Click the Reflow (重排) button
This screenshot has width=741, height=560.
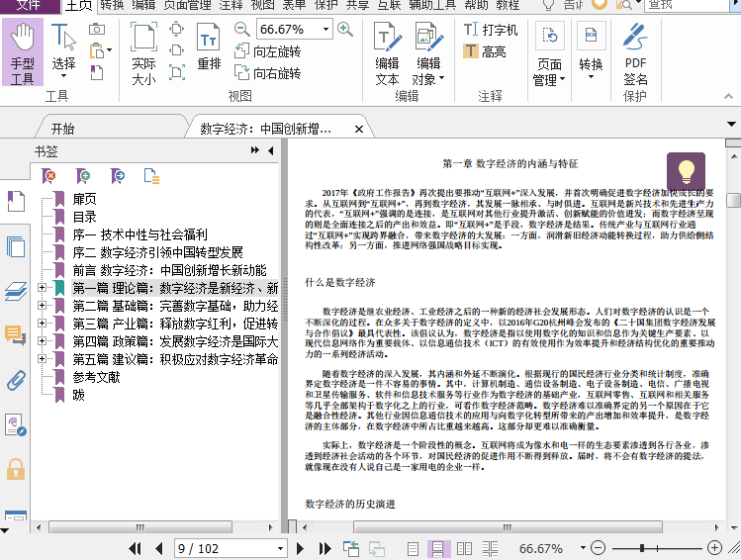209,47
